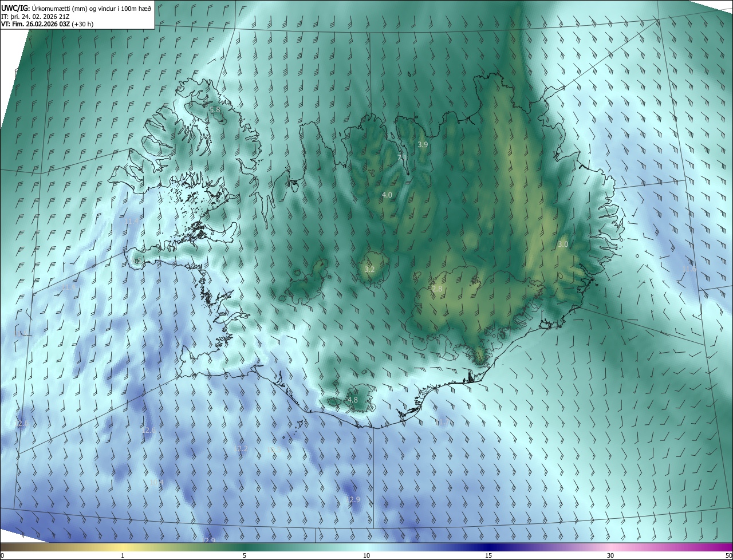Pick the dark navy segment of the colorbar
Screen dimensions: 733x560
pyautogui.click(x=488, y=547)
